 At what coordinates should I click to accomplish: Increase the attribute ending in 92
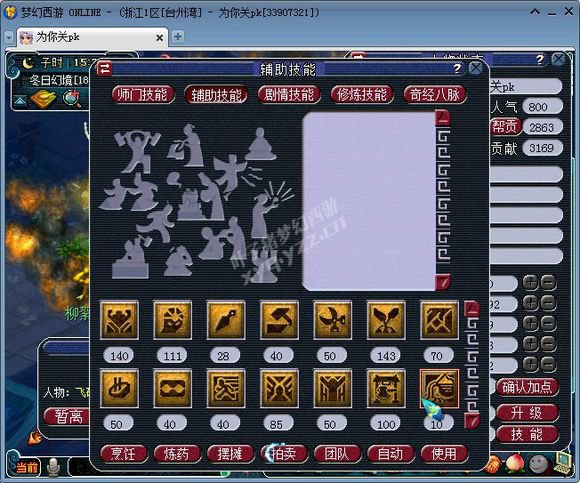coord(530,303)
